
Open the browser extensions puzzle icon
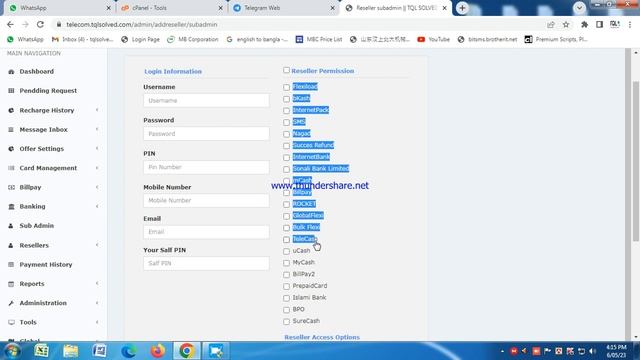pyautogui.click(x=584, y=24)
